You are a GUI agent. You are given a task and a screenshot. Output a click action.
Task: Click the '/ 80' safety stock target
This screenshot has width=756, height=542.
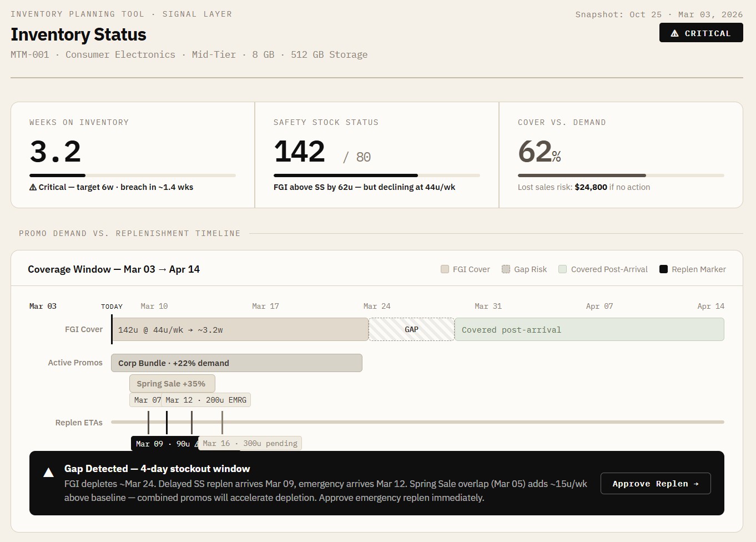357,157
